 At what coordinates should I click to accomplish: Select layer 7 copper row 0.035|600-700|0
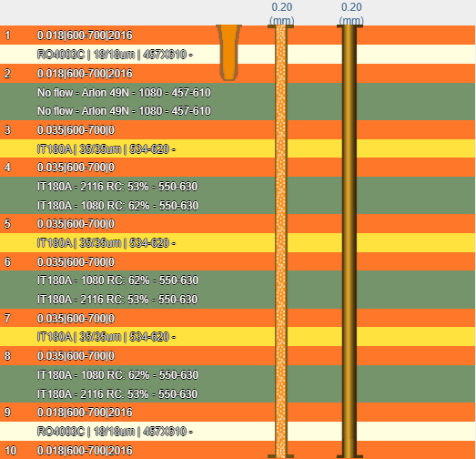[x=238, y=318]
